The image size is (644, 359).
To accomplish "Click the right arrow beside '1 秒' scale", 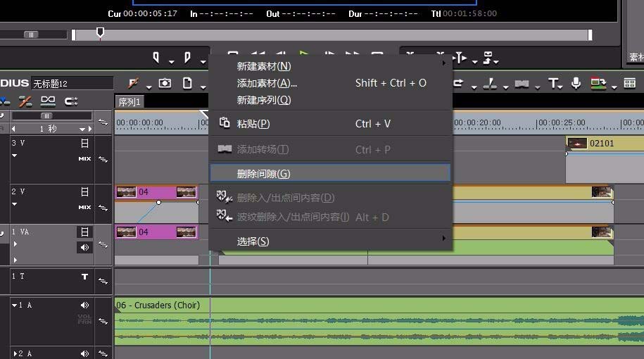I will point(90,129).
